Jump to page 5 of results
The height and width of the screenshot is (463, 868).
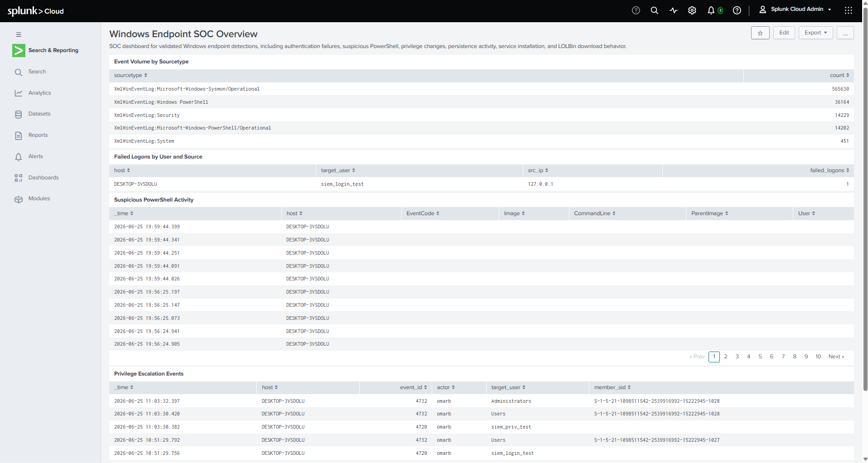(760, 357)
